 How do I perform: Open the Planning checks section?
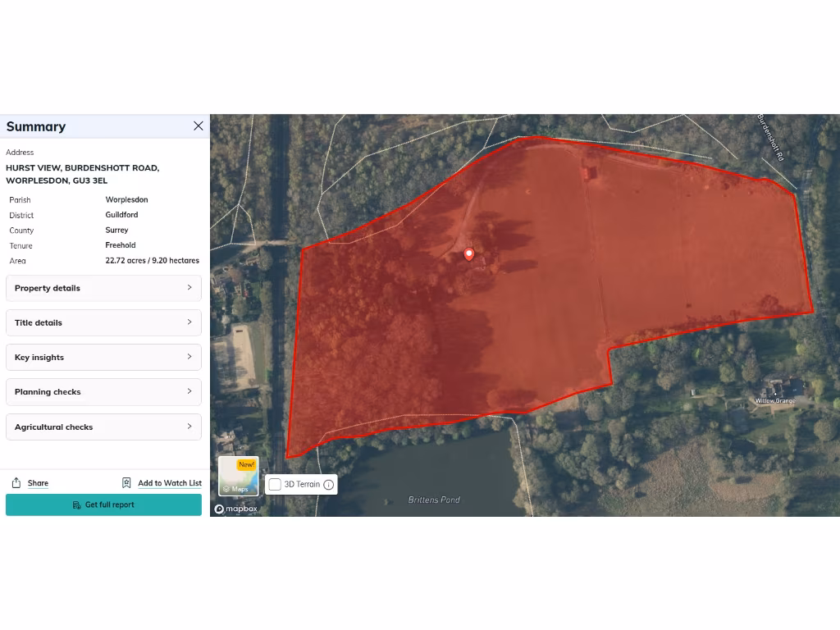point(103,392)
